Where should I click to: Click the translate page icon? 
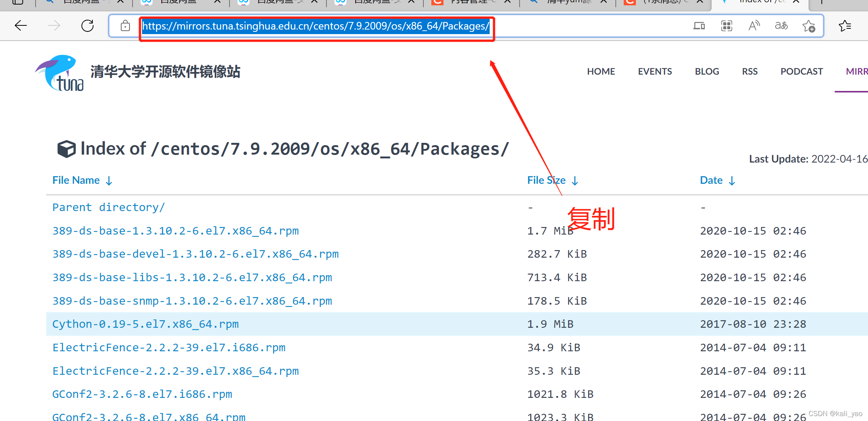coord(781,26)
